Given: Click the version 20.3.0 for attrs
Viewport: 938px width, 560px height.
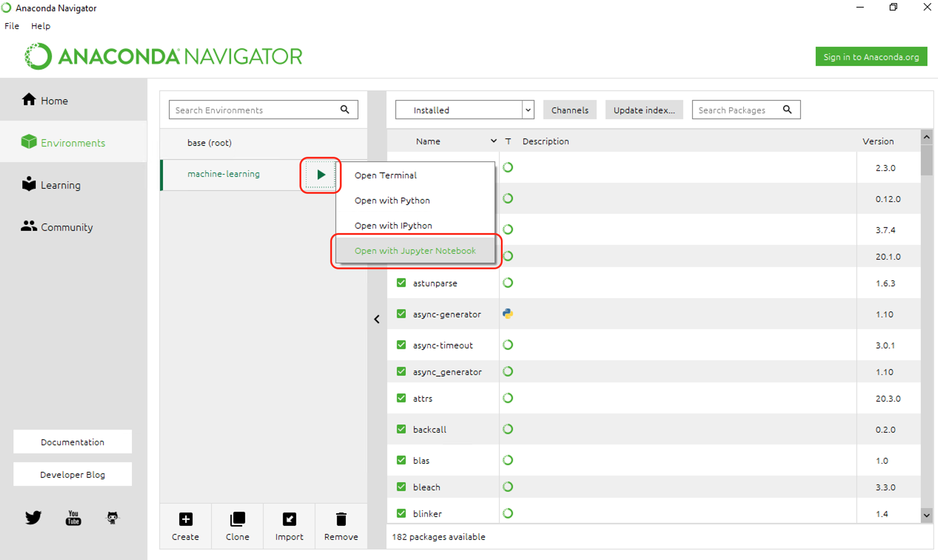Looking at the screenshot, I should click(x=888, y=398).
